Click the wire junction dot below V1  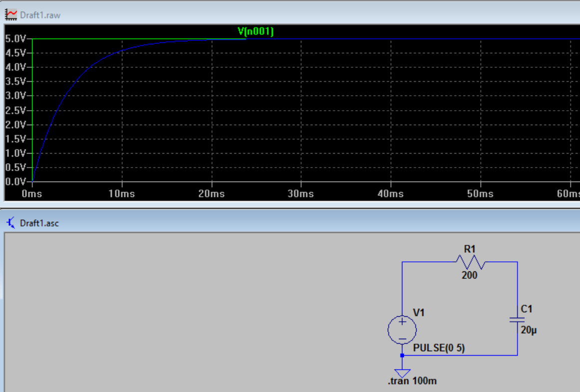pyautogui.click(x=402, y=356)
